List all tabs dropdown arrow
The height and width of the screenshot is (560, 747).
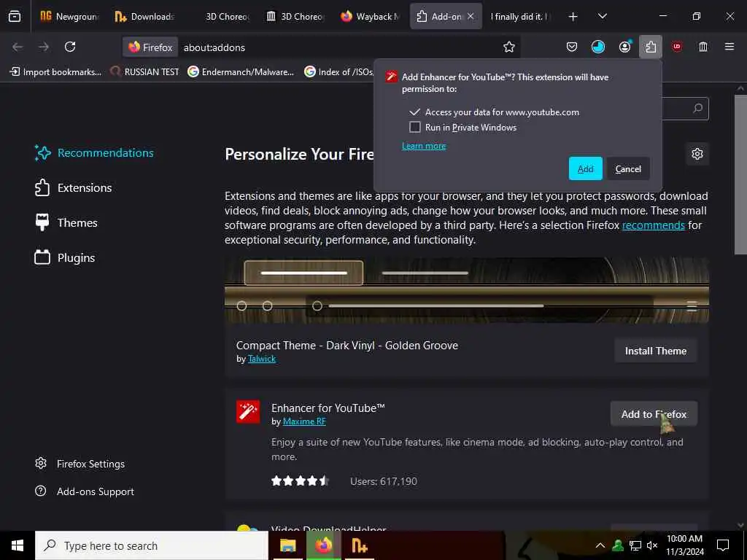tap(602, 16)
